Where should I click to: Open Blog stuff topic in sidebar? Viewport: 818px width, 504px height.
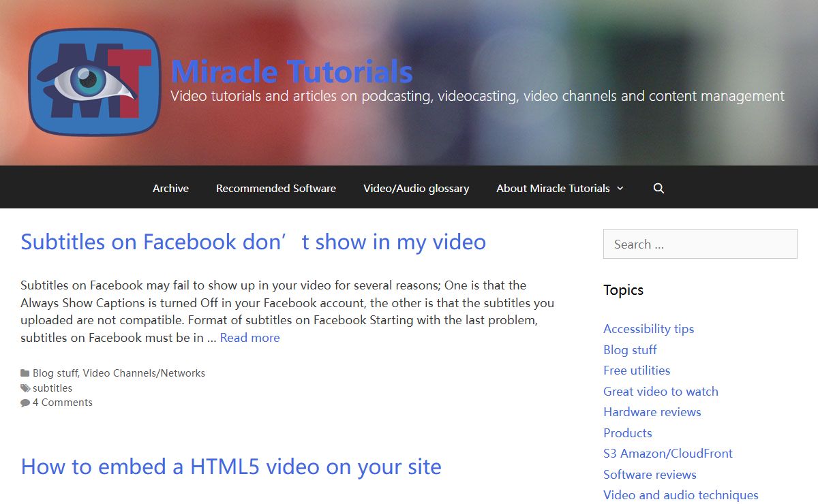pyautogui.click(x=630, y=350)
